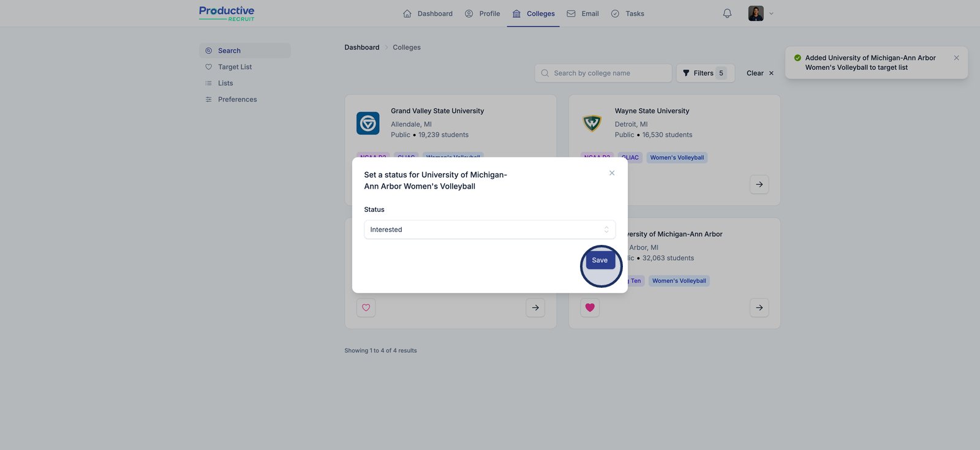Screen dimensions: 980x450
Task: Switch to the Tasks nav tab
Action: point(628,13)
